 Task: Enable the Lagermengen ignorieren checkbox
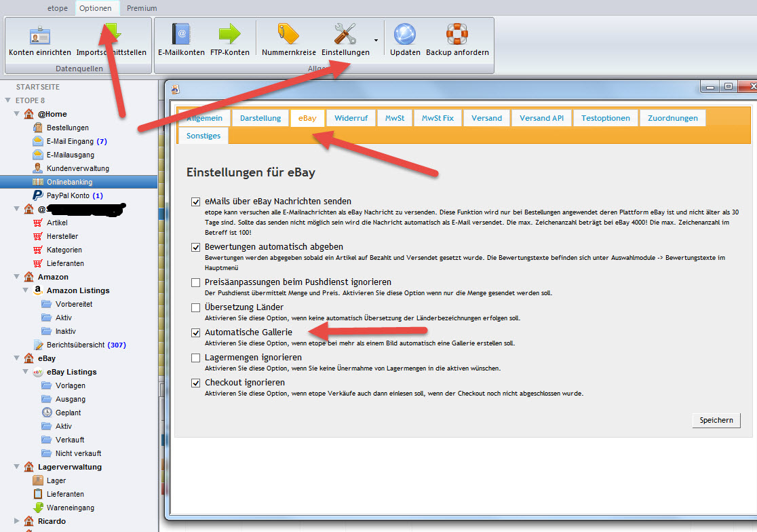click(195, 358)
